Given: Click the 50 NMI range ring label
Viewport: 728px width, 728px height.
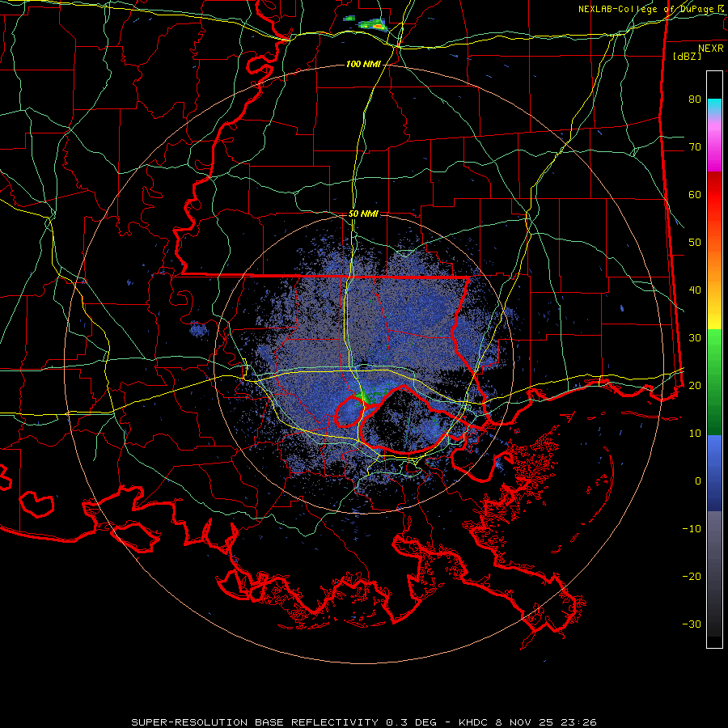Looking at the screenshot, I should (x=363, y=214).
